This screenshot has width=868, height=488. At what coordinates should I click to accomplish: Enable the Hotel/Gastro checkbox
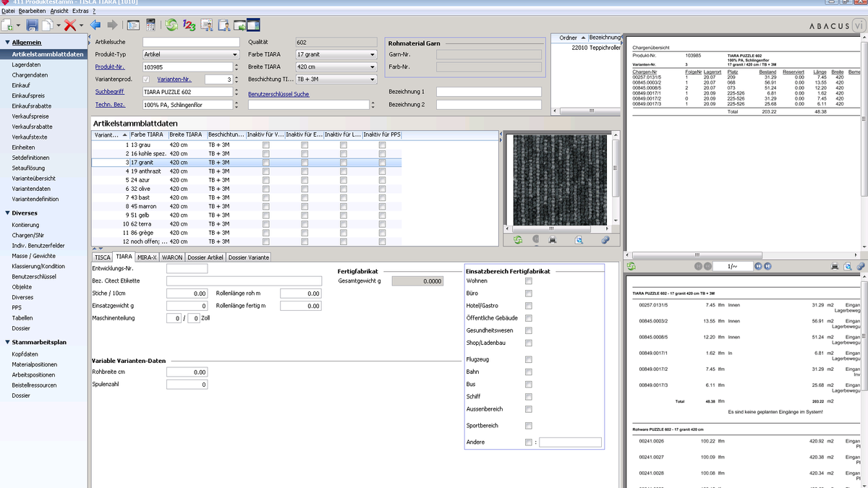pos(529,306)
